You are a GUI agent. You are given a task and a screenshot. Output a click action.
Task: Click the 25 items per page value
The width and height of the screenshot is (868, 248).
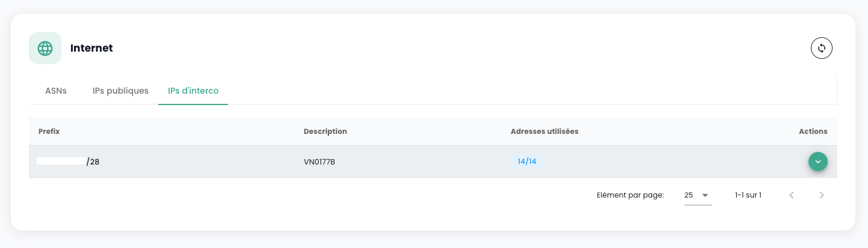point(689,195)
